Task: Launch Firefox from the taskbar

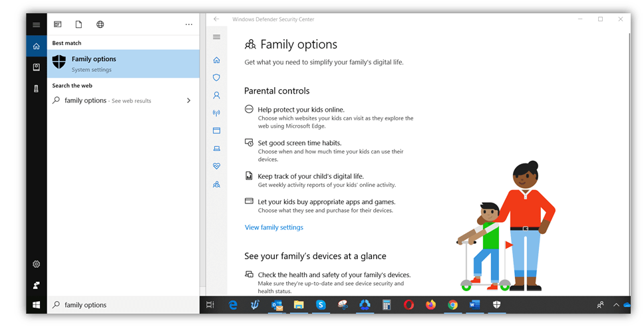Action: (x=430, y=305)
